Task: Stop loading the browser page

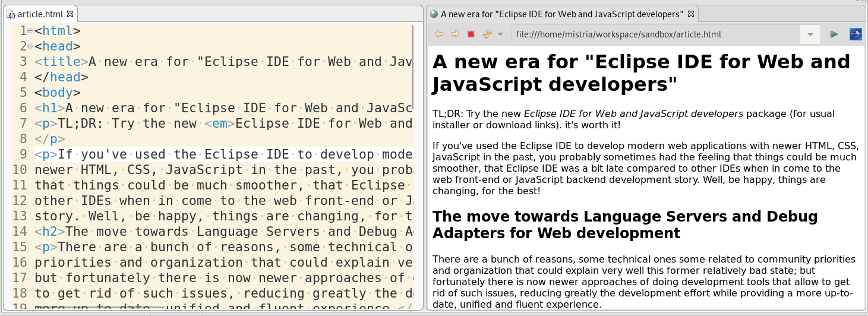Action: (x=471, y=34)
